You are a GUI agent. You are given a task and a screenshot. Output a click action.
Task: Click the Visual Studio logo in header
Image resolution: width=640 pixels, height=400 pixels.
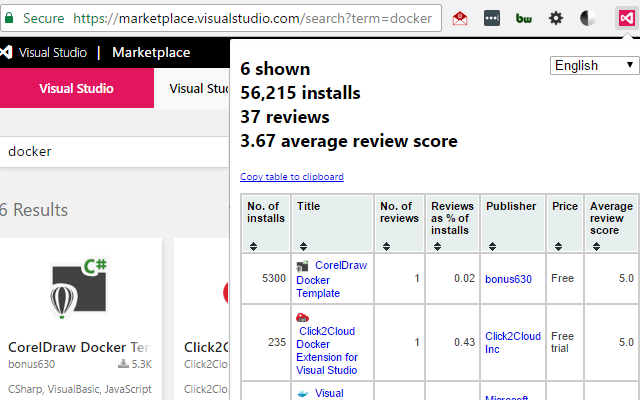pyautogui.click(x=6, y=52)
